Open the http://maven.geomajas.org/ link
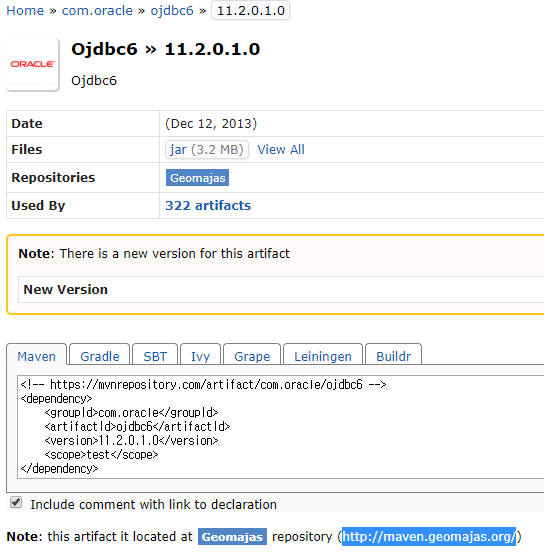This screenshot has width=544, height=558. click(429, 536)
